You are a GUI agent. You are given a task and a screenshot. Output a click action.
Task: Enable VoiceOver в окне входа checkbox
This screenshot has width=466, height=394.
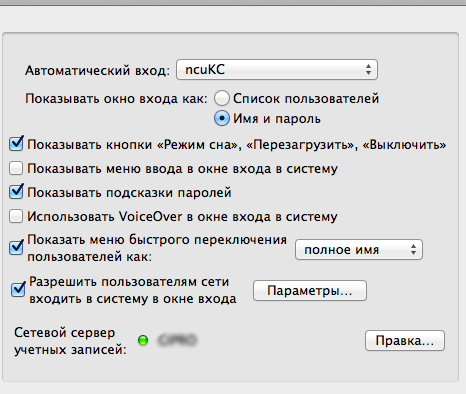click(x=16, y=216)
